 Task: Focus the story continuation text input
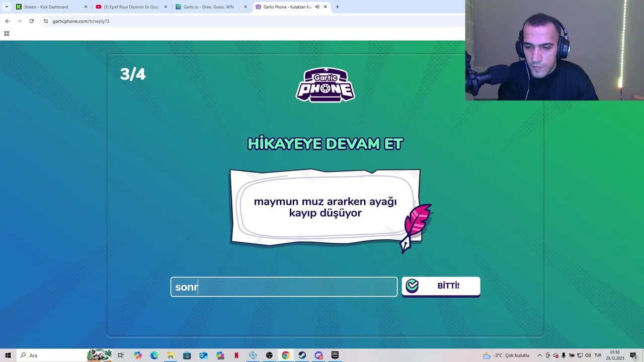click(284, 287)
